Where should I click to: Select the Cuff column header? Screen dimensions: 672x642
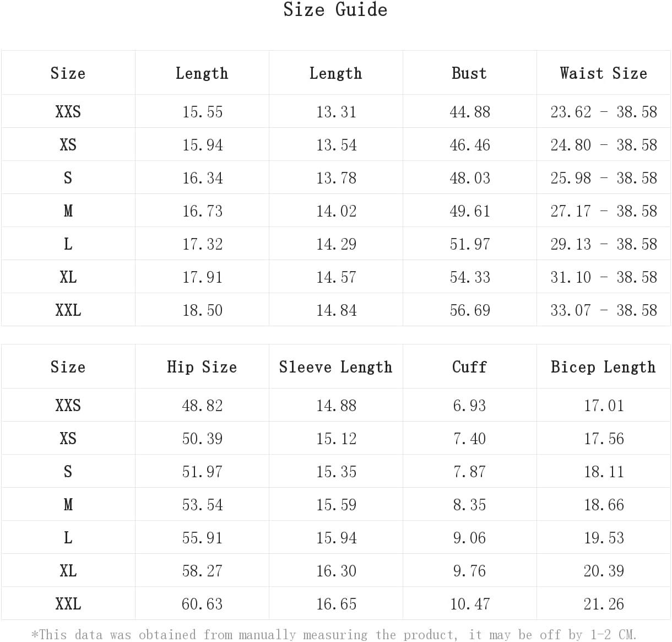[469, 367]
